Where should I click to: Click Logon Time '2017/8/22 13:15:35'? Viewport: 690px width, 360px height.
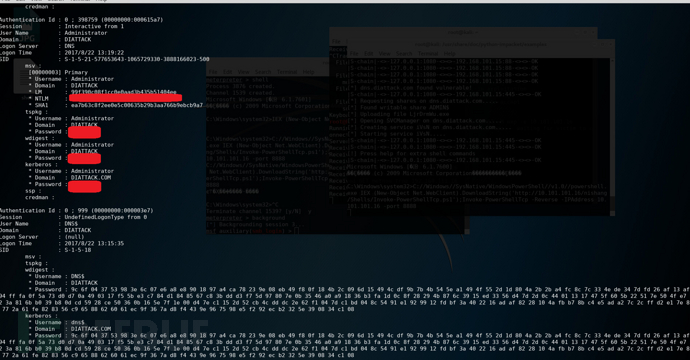click(x=94, y=244)
